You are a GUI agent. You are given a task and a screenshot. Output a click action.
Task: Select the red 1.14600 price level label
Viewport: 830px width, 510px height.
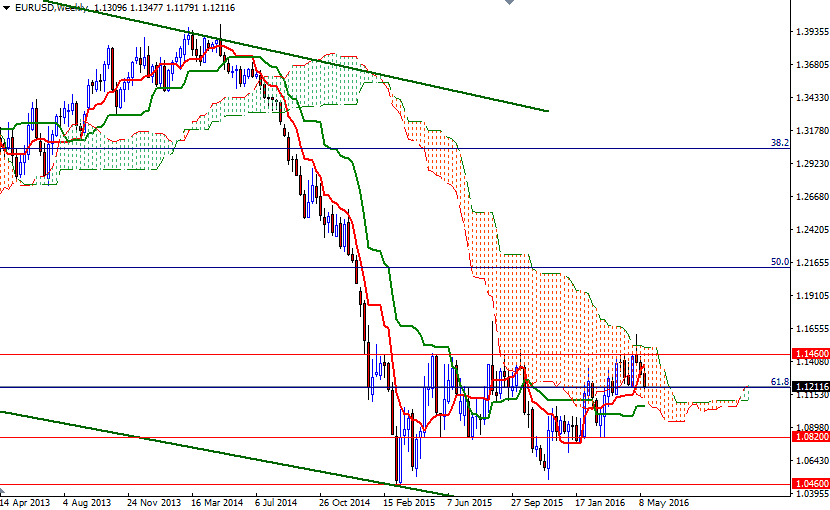point(808,354)
